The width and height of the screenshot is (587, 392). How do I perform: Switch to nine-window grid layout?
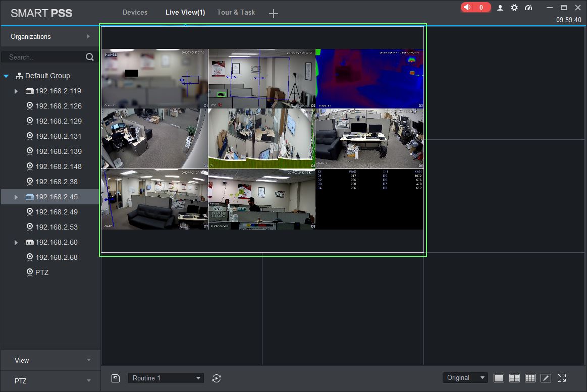pos(530,378)
